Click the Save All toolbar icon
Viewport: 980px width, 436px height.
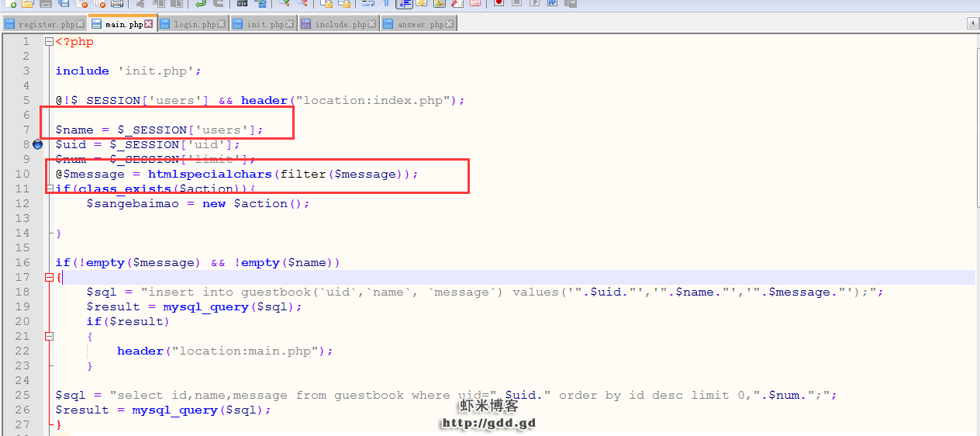[64, 3]
